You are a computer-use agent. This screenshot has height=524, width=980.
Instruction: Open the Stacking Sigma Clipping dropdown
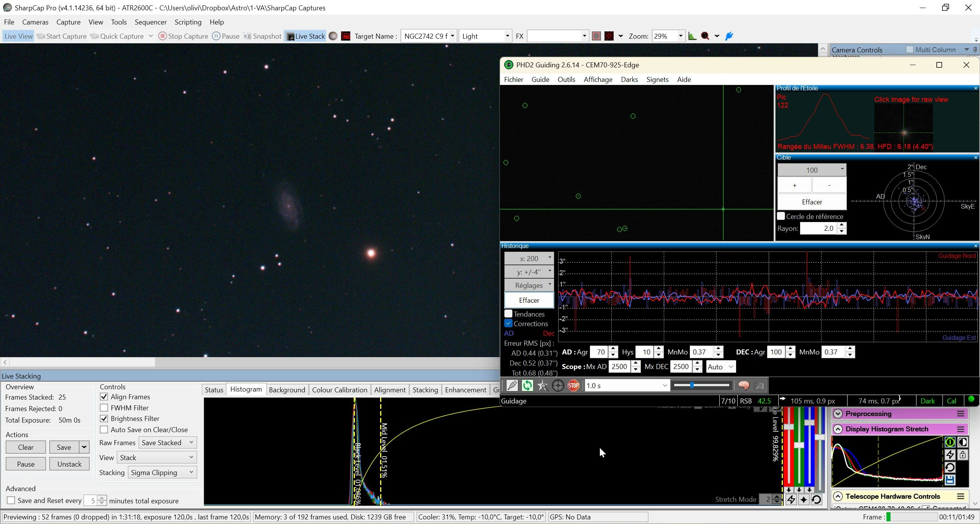tap(162, 472)
